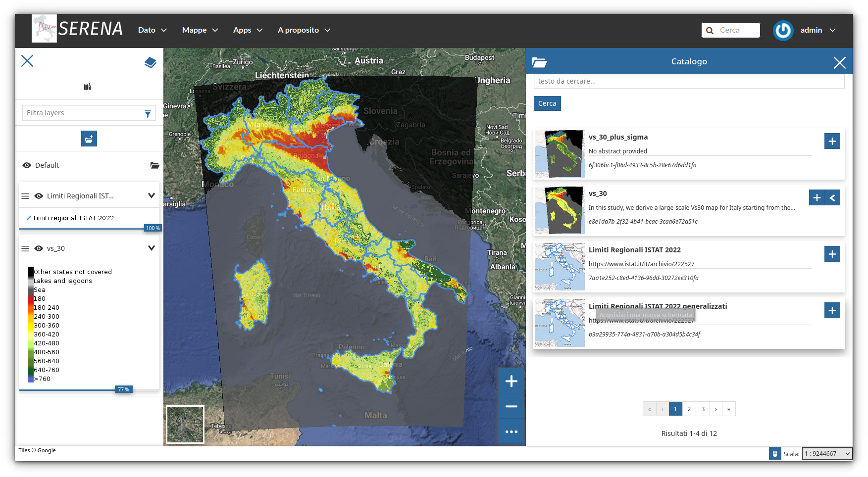Add Limiti Regionali ISTAT 2022 to map
Screen dimensions: 868x477
coord(832,254)
